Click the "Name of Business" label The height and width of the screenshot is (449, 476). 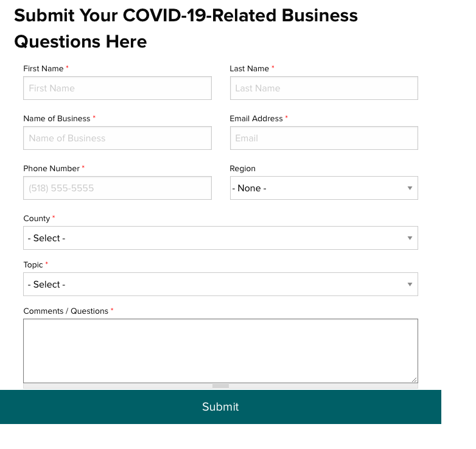coord(57,119)
